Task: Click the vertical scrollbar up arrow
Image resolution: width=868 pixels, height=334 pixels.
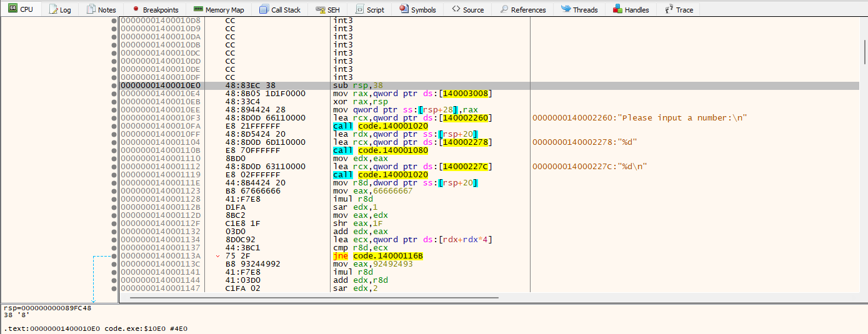Action: point(864,21)
